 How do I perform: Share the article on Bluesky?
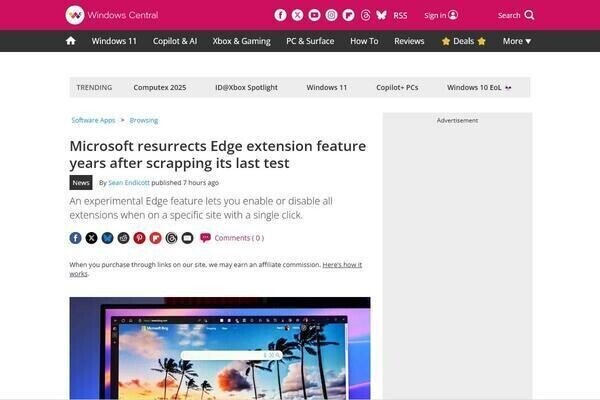[x=108, y=238]
